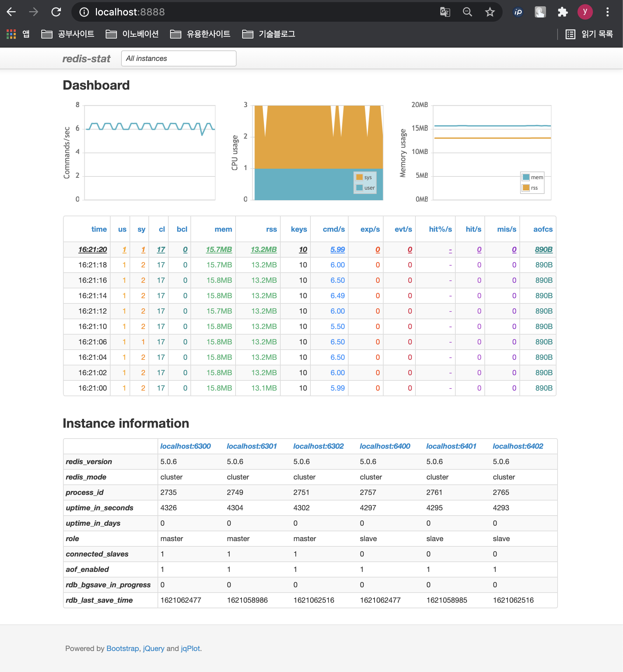Select the localhost:6301 instance header

252,446
